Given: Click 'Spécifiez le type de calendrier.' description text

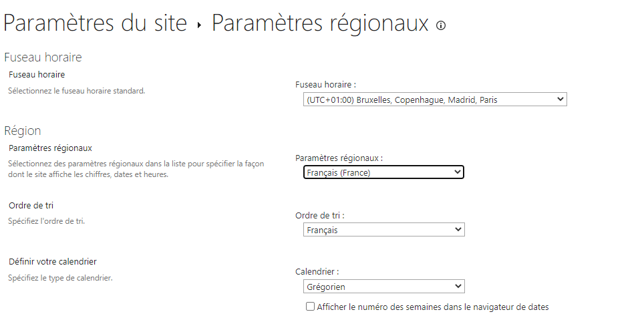Looking at the screenshot, I should [x=60, y=278].
